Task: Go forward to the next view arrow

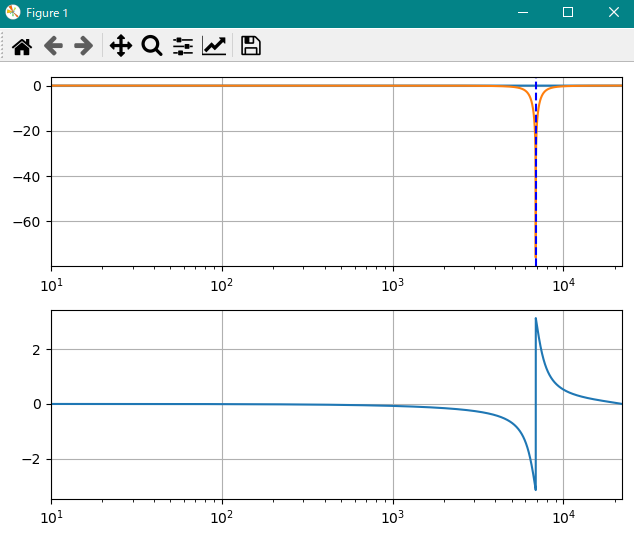Action: pos(84,45)
